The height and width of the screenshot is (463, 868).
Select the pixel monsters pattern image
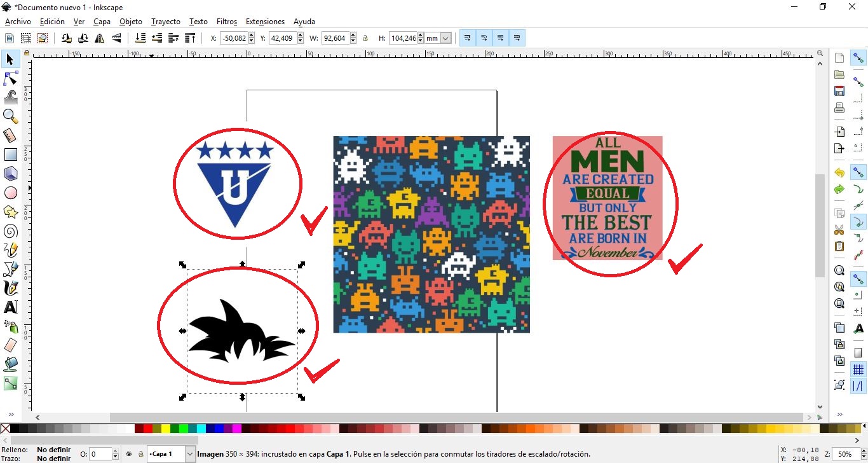pyautogui.click(x=431, y=234)
